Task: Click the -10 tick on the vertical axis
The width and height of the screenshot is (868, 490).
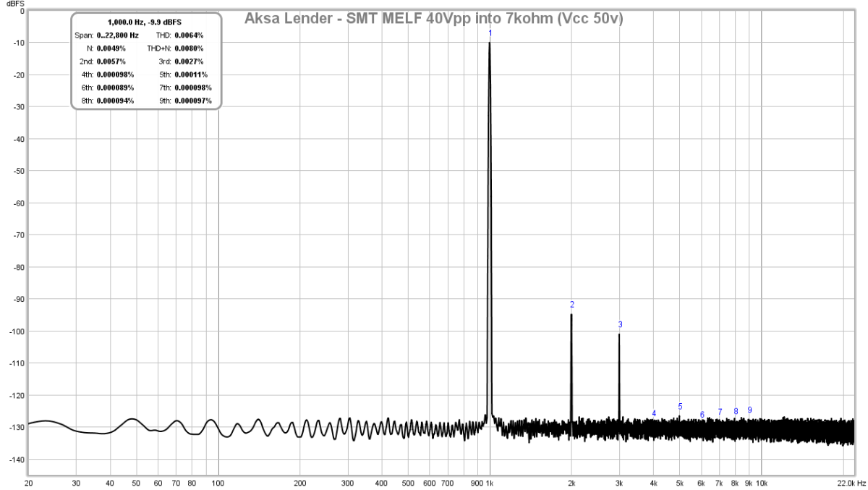Action: coord(18,43)
